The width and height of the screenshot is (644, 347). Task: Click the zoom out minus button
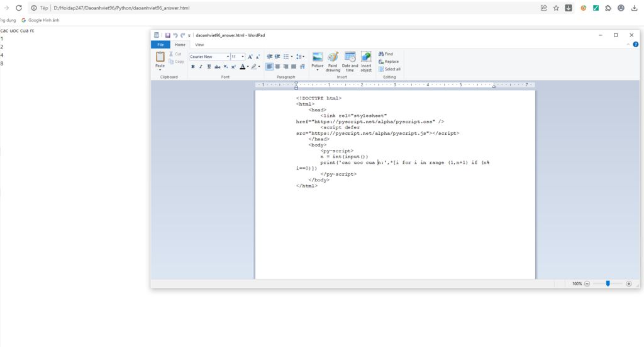tap(587, 283)
